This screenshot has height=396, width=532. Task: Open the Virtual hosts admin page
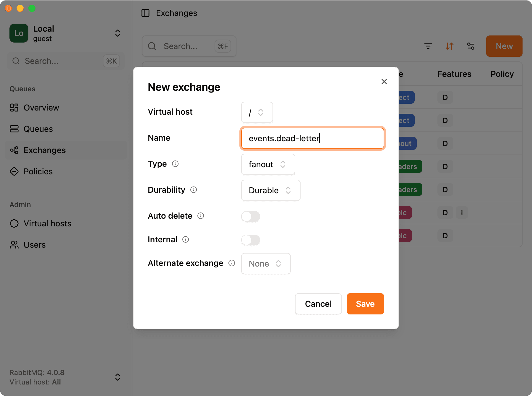point(47,223)
